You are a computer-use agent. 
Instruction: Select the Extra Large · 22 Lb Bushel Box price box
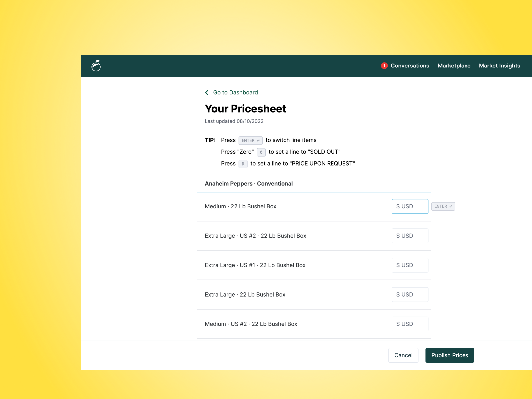[x=410, y=294]
